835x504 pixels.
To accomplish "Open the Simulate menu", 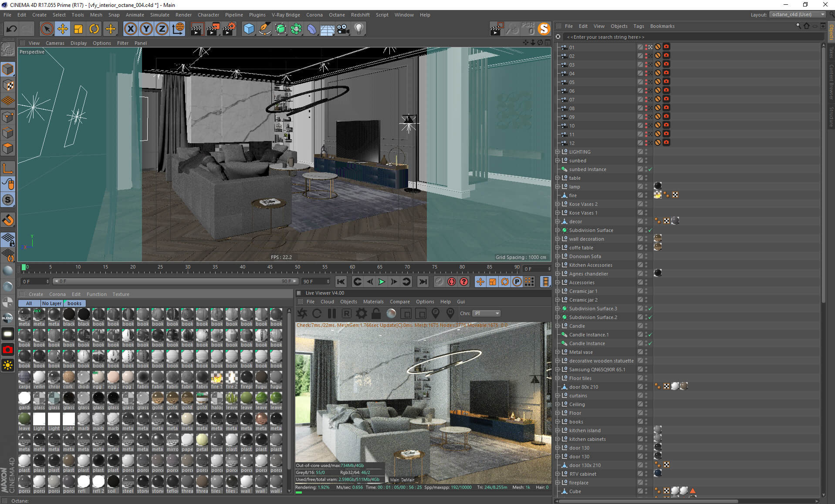I will [160, 15].
